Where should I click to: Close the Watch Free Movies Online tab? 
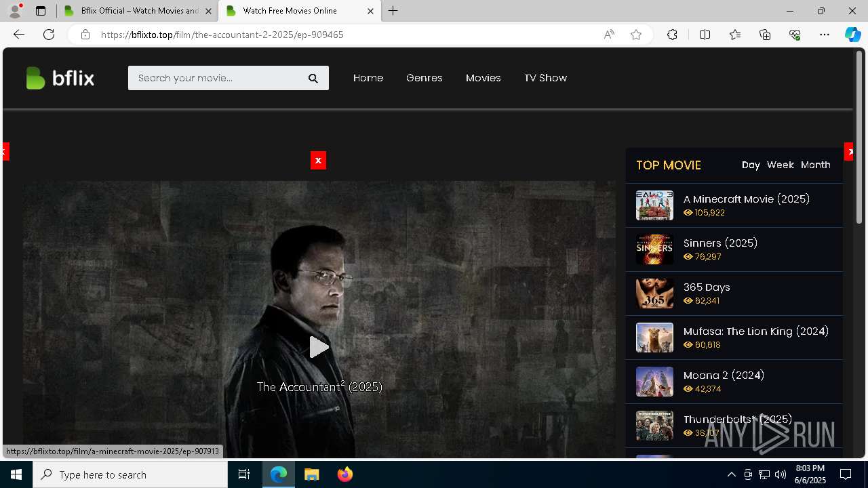370,12
